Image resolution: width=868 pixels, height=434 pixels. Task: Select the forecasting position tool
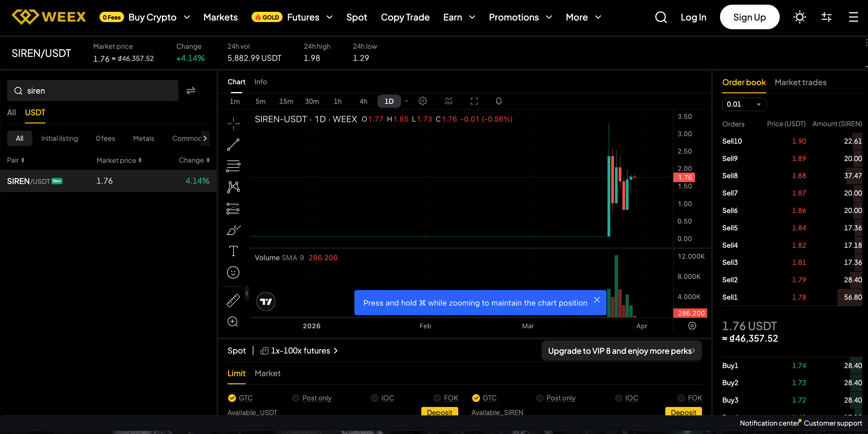[233, 209]
